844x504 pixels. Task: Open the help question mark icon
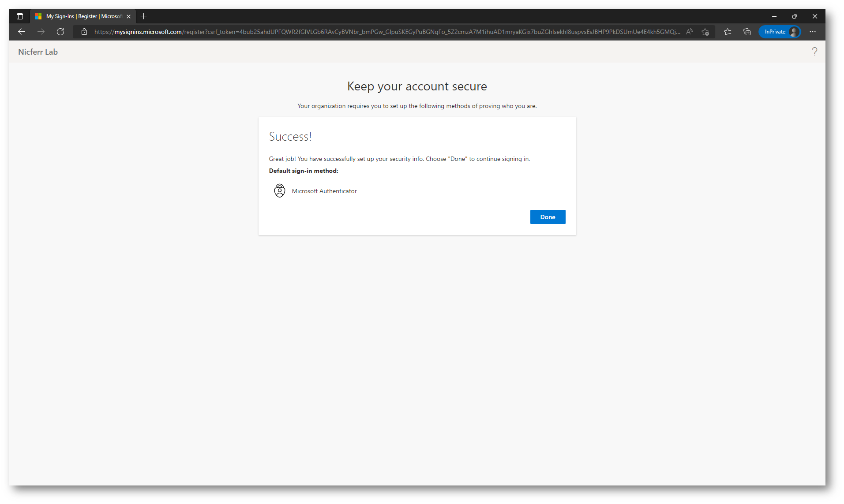814,52
